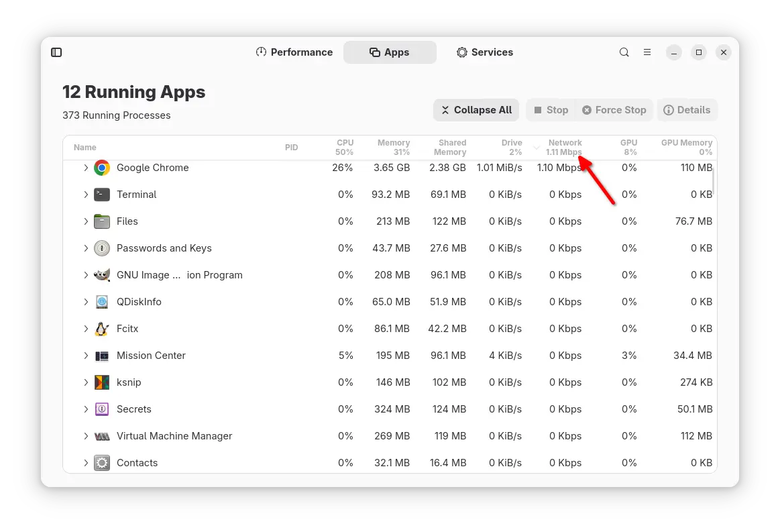Open the search icon in header
Viewport: 780px width, 532px height.
(x=624, y=52)
